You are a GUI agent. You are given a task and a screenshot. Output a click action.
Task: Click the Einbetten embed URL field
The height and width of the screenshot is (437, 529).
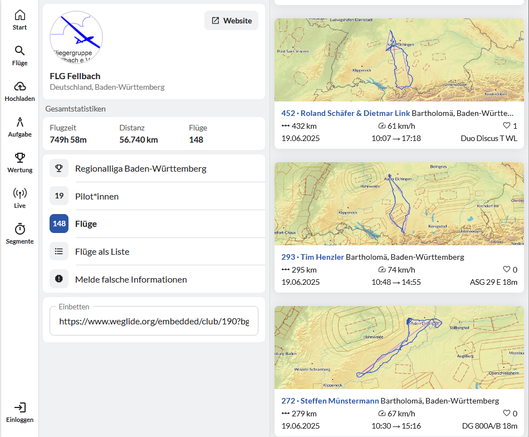pyautogui.click(x=154, y=321)
